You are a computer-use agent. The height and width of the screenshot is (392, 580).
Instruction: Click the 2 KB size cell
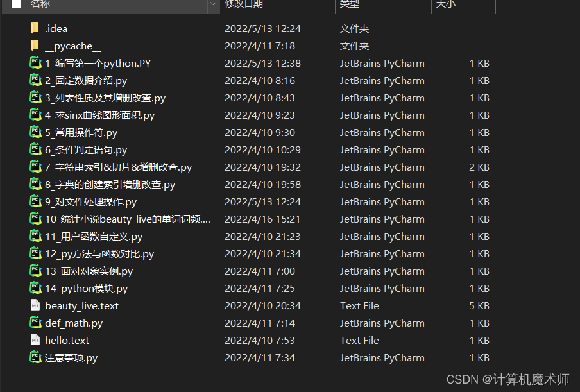(479, 167)
